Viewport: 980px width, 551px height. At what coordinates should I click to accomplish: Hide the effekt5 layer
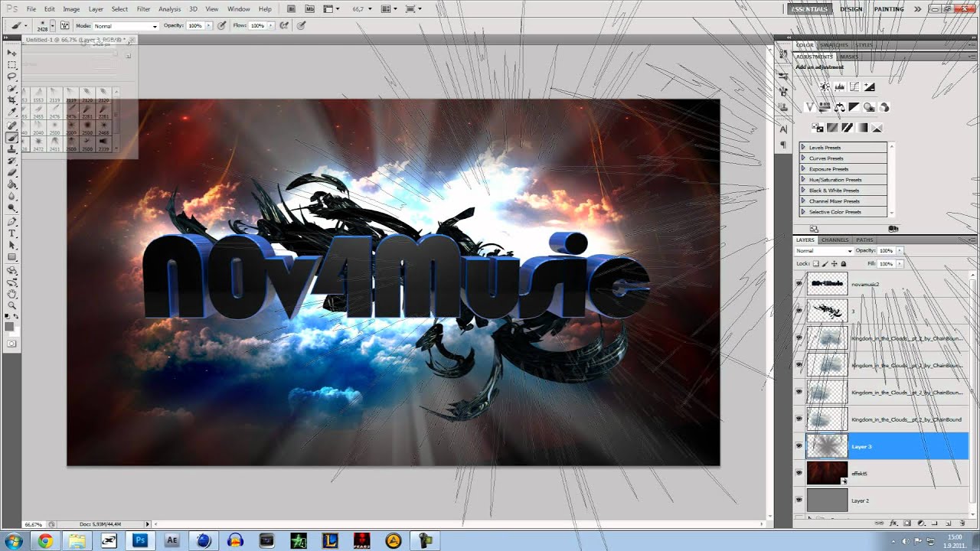point(799,473)
